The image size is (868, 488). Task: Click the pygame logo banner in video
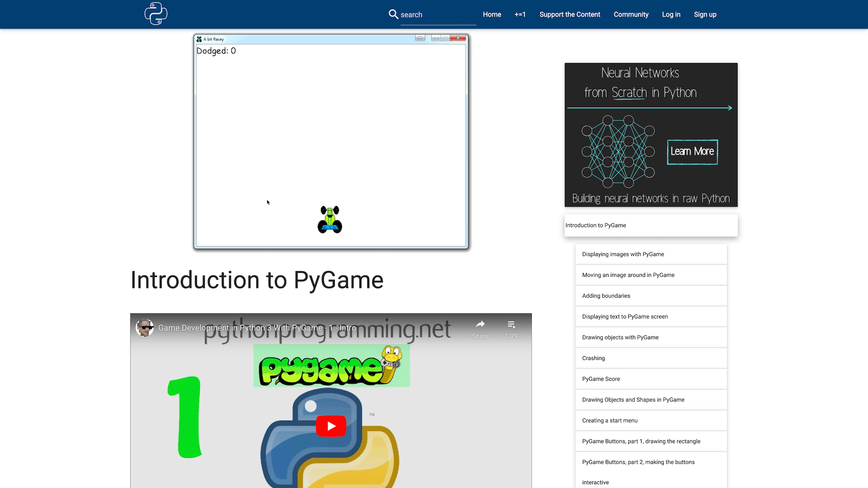(331, 366)
